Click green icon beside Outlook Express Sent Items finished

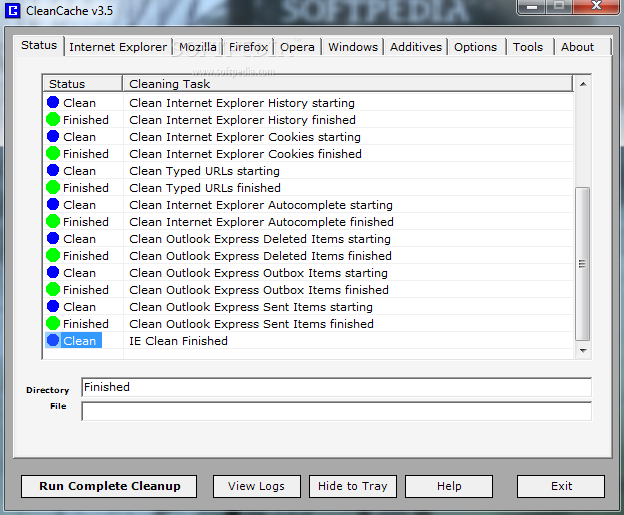coord(53,323)
